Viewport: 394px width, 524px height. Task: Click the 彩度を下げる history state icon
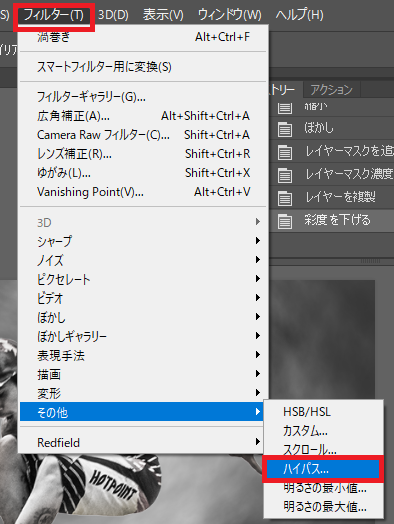tap(285, 221)
